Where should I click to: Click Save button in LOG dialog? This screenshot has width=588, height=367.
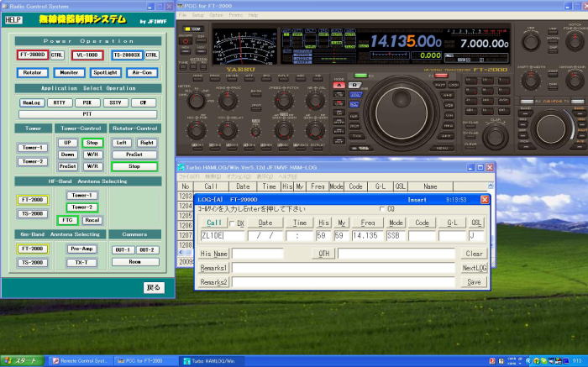(x=474, y=282)
